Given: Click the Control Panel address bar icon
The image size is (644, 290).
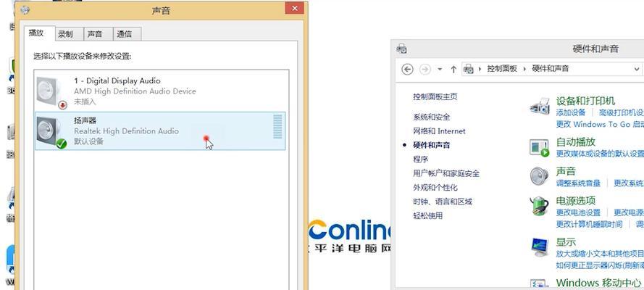Looking at the screenshot, I should 468,69.
